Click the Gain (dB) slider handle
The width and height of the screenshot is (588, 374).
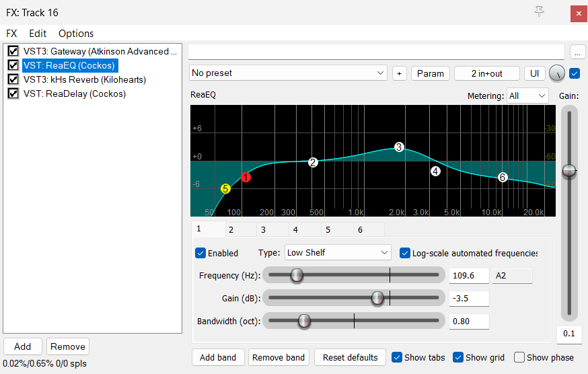(x=377, y=298)
